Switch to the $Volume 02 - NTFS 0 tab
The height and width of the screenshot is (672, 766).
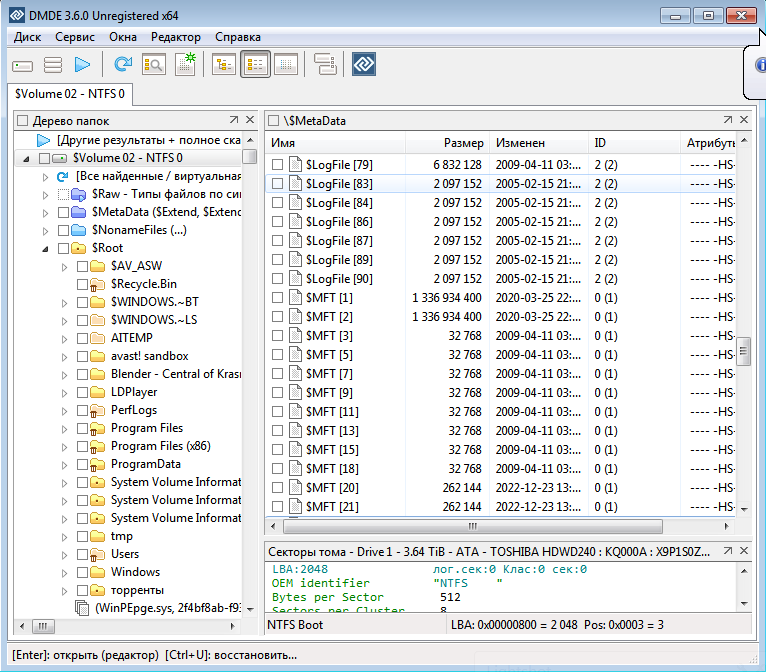coord(70,94)
